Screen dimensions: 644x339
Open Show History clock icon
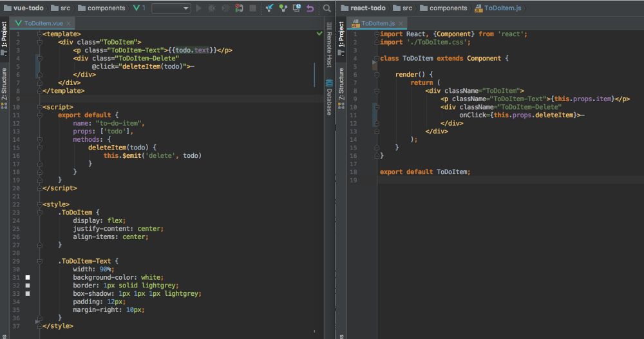[296, 8]
